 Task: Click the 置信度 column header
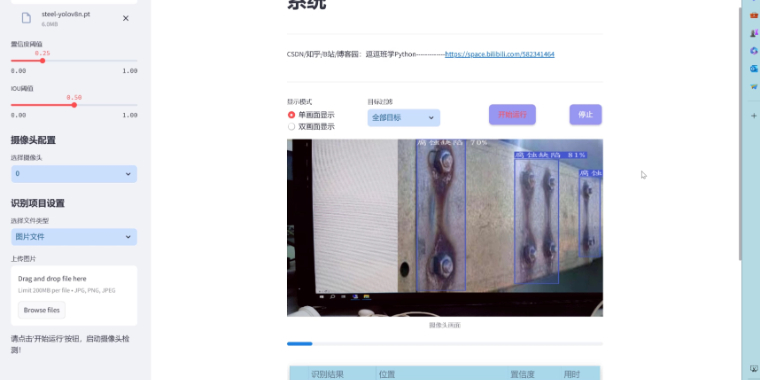(x=522, y=374)
